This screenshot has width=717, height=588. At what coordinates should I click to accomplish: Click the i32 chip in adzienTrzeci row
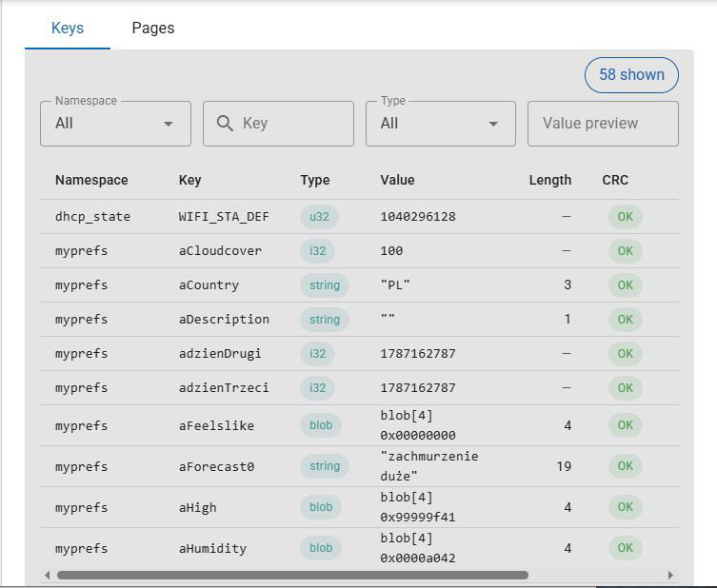[x=317, y=388]
